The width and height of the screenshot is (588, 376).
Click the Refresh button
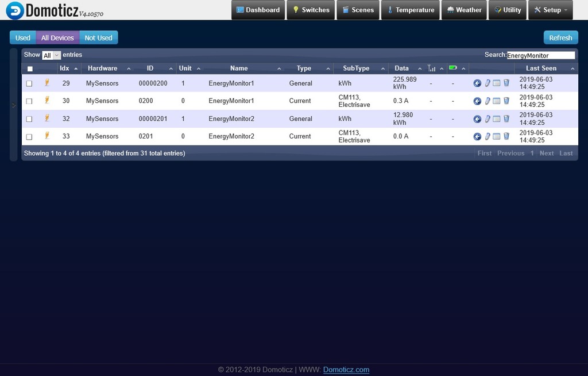click(x=560, y=37)
